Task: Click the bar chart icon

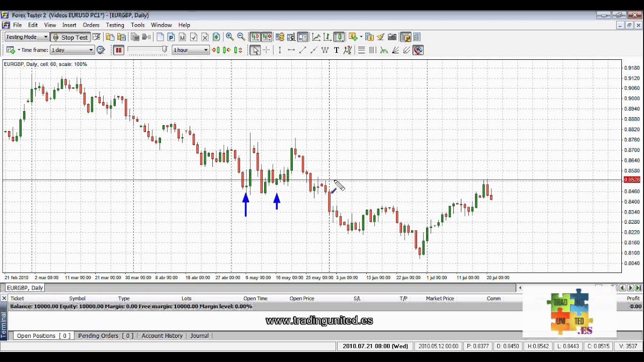Action: coord(327,37)
